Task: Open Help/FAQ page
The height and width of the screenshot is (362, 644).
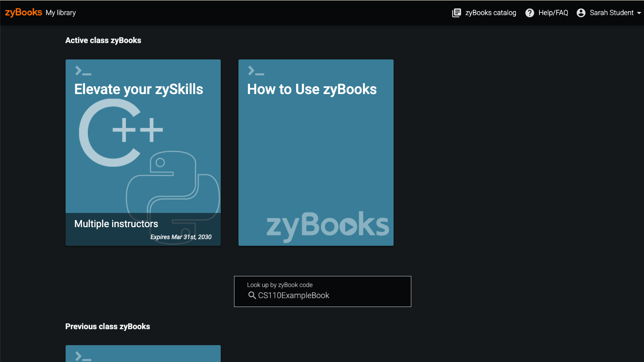Action: tap(546, 13)
